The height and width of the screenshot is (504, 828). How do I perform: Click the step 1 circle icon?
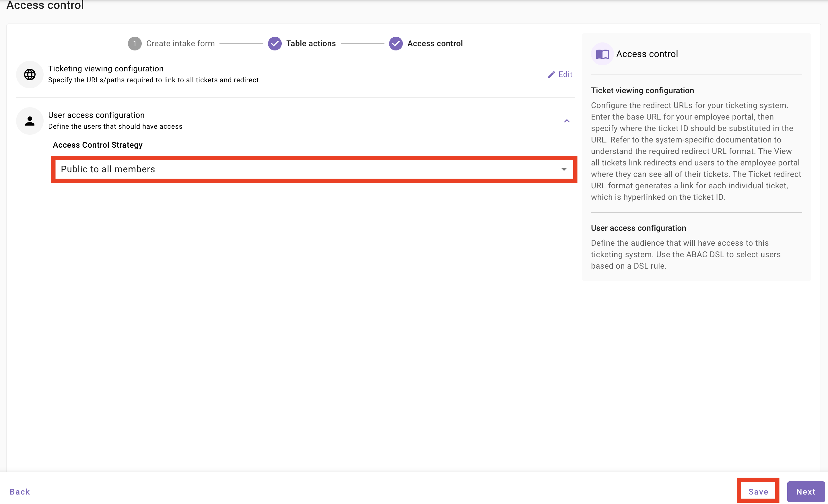coord(135,44)
